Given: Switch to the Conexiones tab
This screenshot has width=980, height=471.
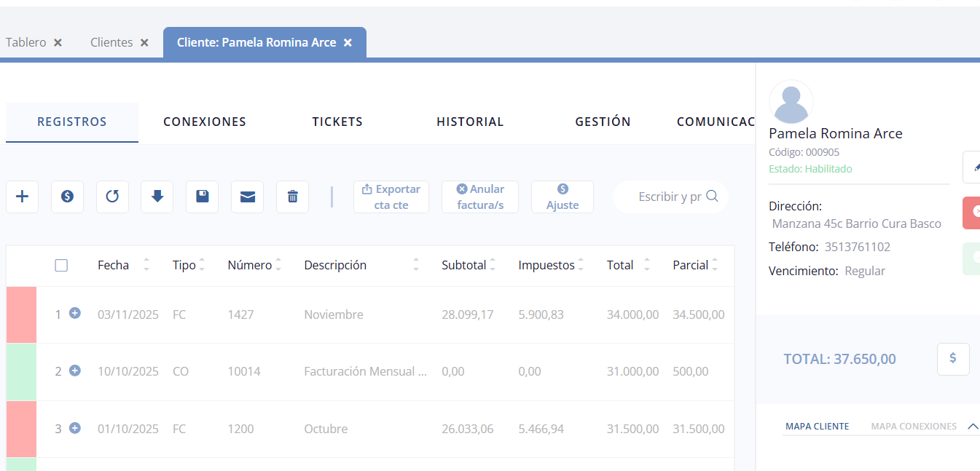Looking at the screenshot, I should pyautogui.click(x=205, y=122).
